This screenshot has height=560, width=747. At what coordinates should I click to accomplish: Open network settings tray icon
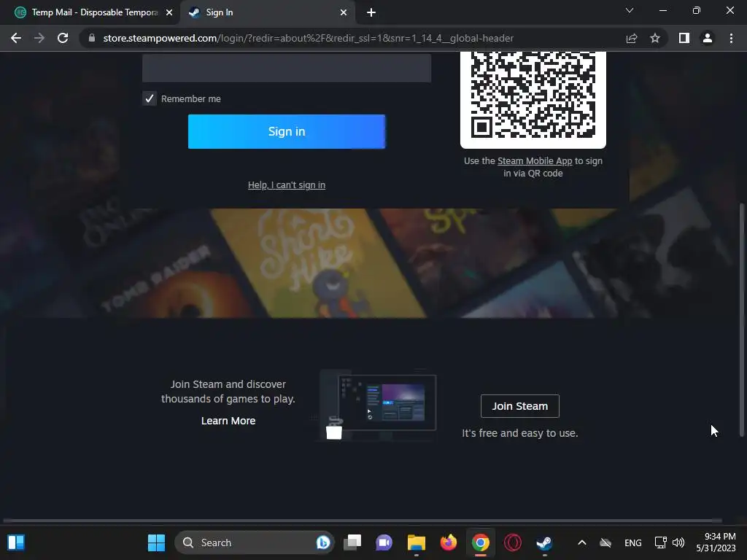pos(660,542)
